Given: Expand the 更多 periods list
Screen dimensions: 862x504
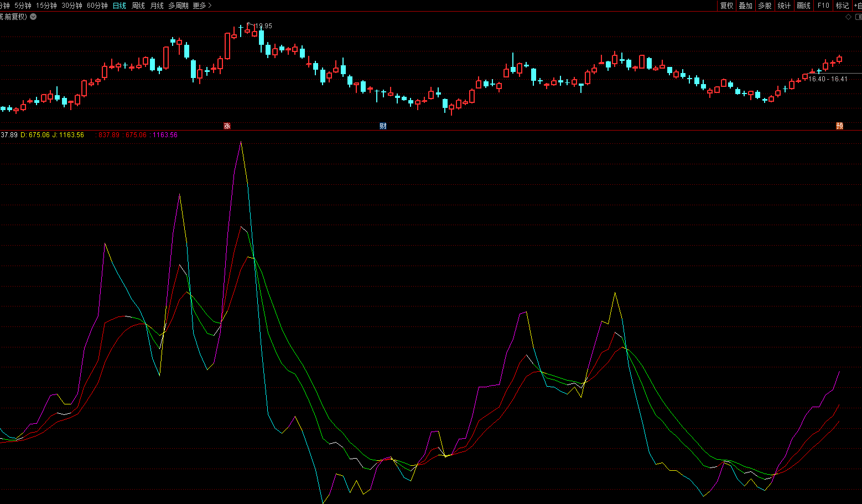Looking at the screenshot, I should [x=202, y=6].
